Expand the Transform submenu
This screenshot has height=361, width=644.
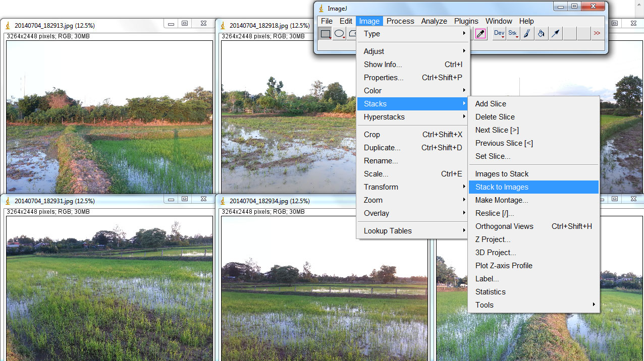381,187
